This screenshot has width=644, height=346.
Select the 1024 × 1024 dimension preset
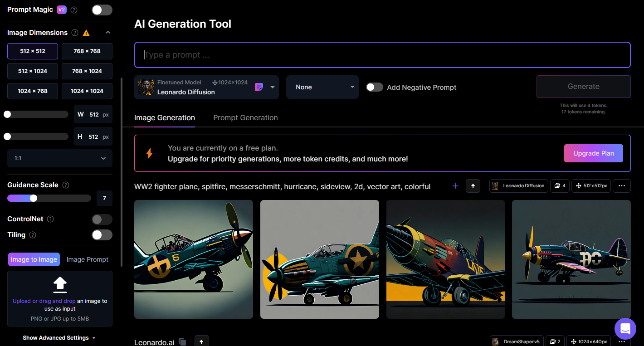coord(87,91)
